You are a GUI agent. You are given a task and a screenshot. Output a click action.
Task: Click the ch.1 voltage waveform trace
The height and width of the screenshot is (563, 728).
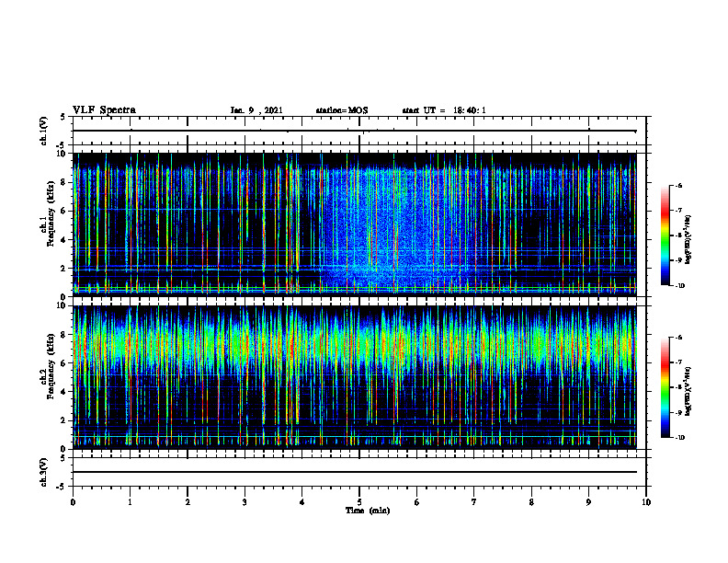(354, 131)
